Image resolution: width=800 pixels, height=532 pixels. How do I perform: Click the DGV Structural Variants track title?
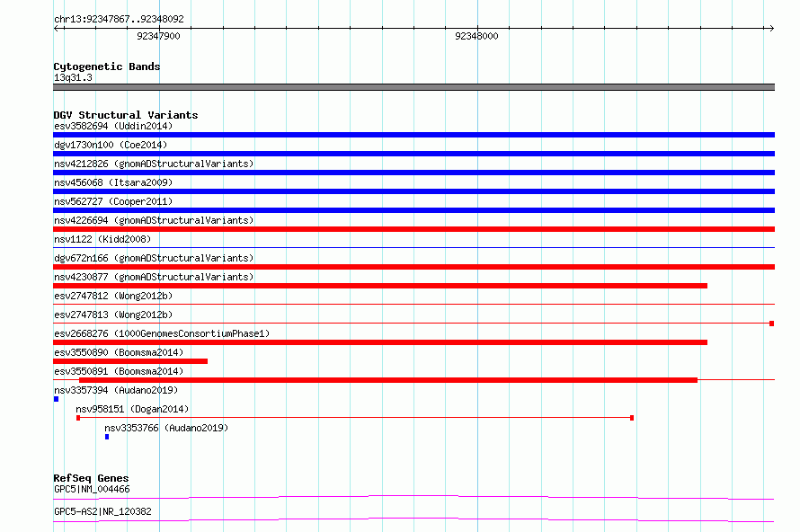coord(126,115)
